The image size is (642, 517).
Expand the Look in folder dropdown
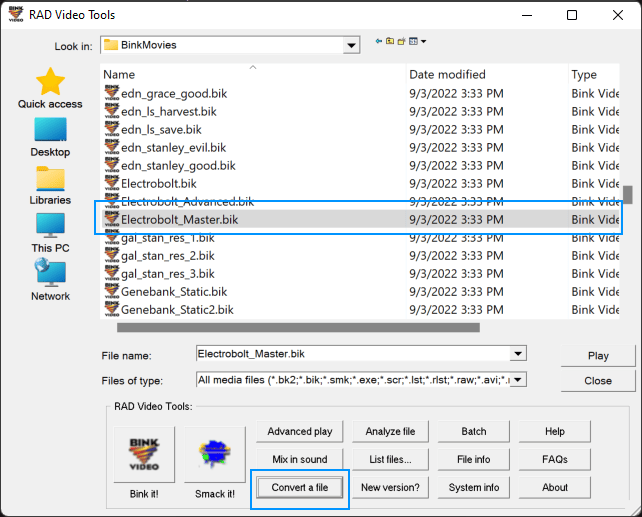(351, 45)
